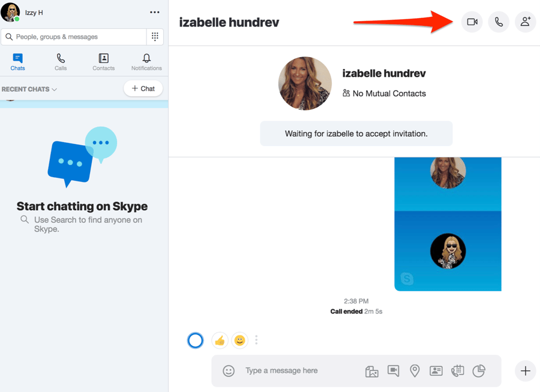Start an audio call using the phone icon

click(x=499, y=22)
